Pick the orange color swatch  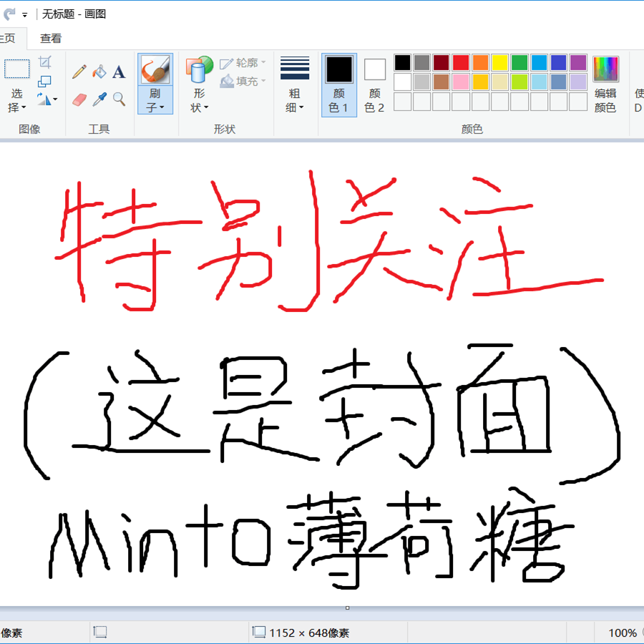(x=480, y=63)
